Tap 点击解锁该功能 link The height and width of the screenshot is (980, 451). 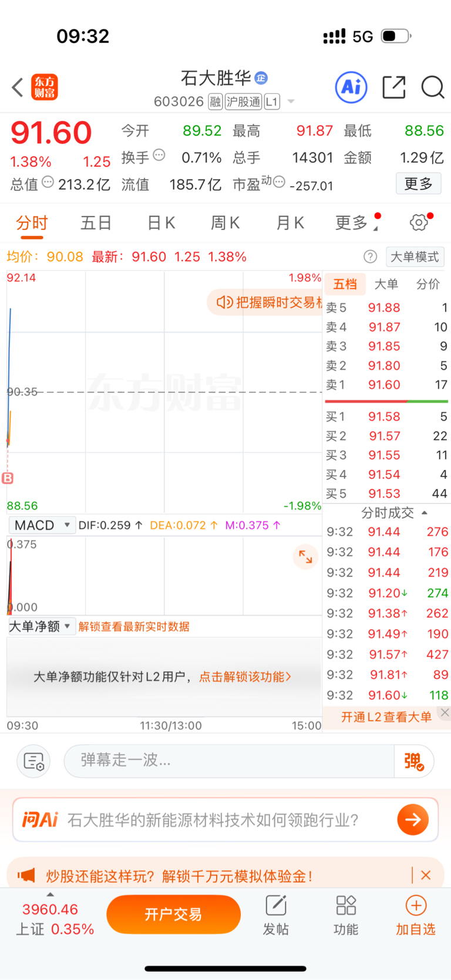pos(245,677)
